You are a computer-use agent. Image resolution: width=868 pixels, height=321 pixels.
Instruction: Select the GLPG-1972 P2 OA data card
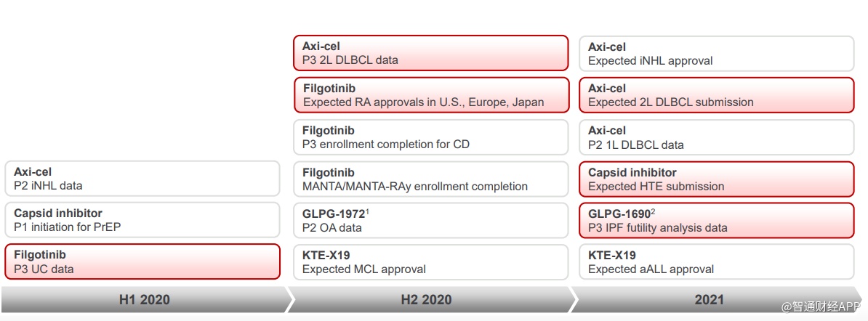(430, 220)
